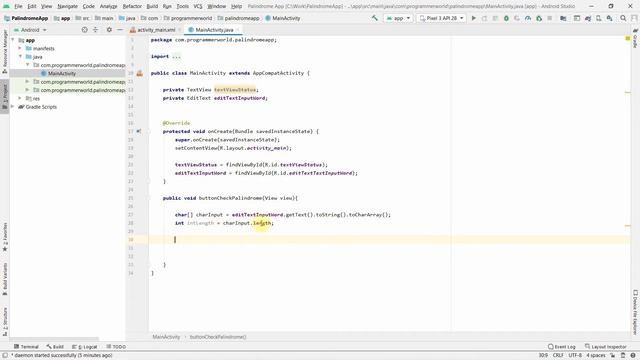Collapse the java folder
This screenshot has width=640, height=360.
coord(20,56)
